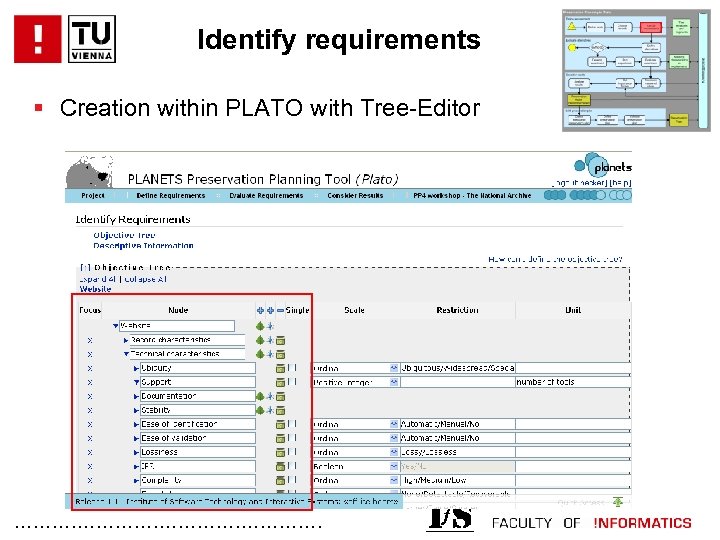Click the focus X icon in Record characteristics row
The height and width of the screenshot is (540, 720).
pos(90,340)
